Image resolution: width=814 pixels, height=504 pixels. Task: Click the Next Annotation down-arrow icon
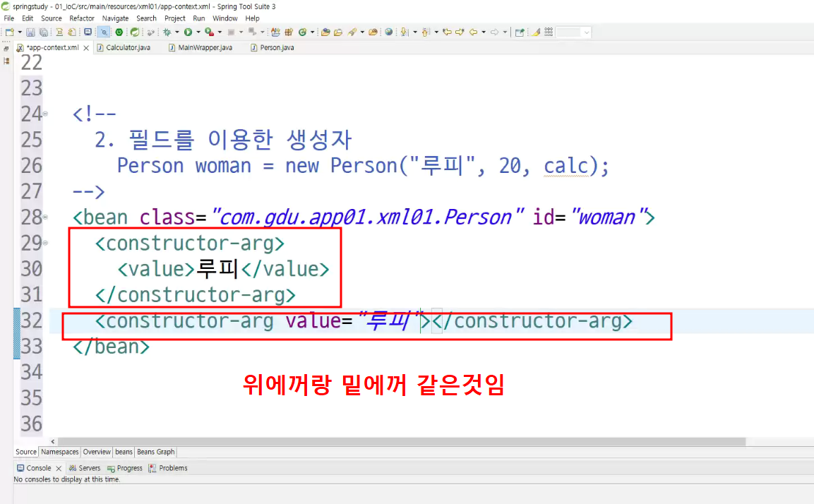coord(404,32)
